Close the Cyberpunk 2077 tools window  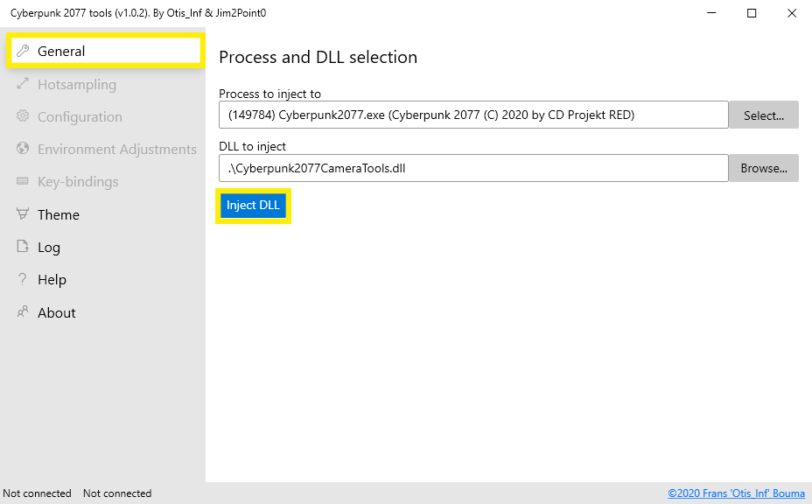pos(791,13)
